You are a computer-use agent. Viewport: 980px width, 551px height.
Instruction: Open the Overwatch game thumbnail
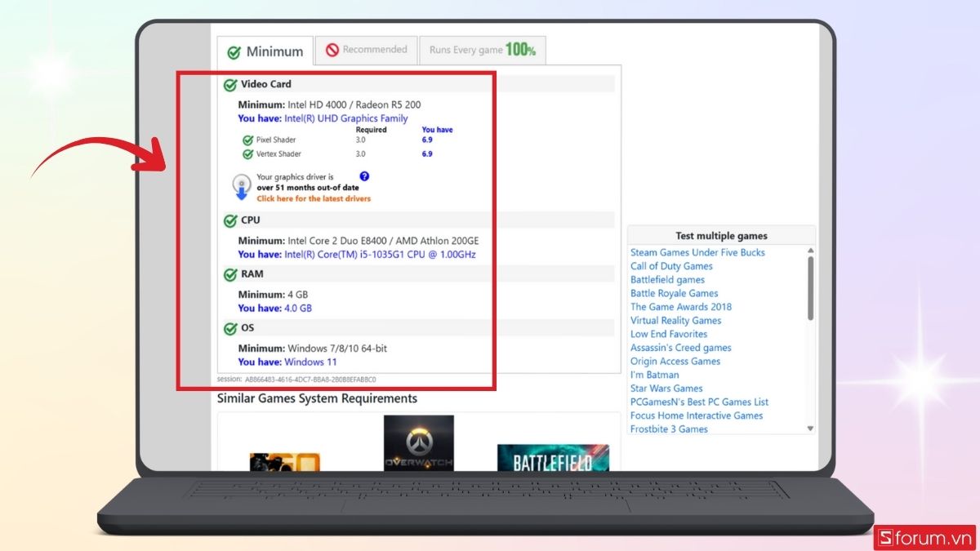418,443
